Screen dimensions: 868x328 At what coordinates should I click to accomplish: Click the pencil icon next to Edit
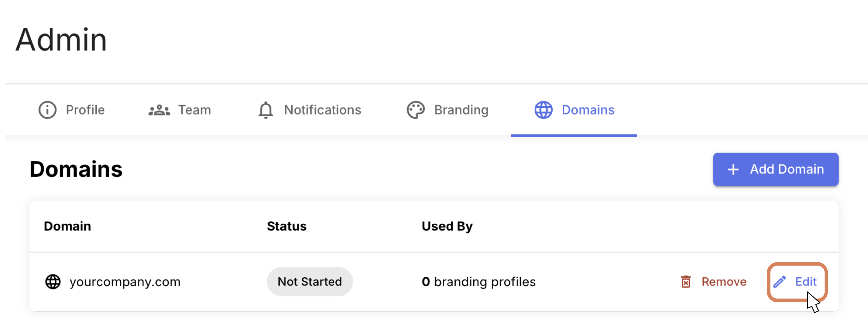779,281
